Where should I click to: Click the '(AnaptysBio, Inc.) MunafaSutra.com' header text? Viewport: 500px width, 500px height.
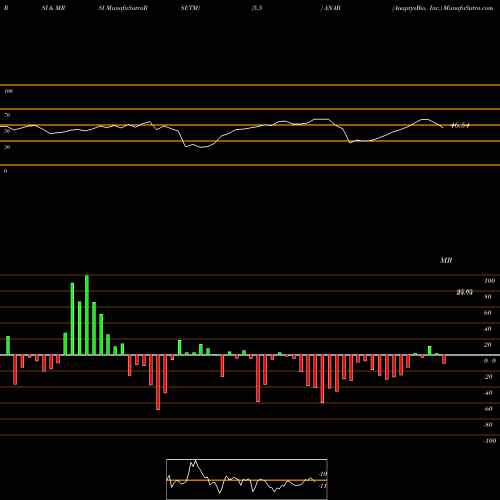[442, 8]
